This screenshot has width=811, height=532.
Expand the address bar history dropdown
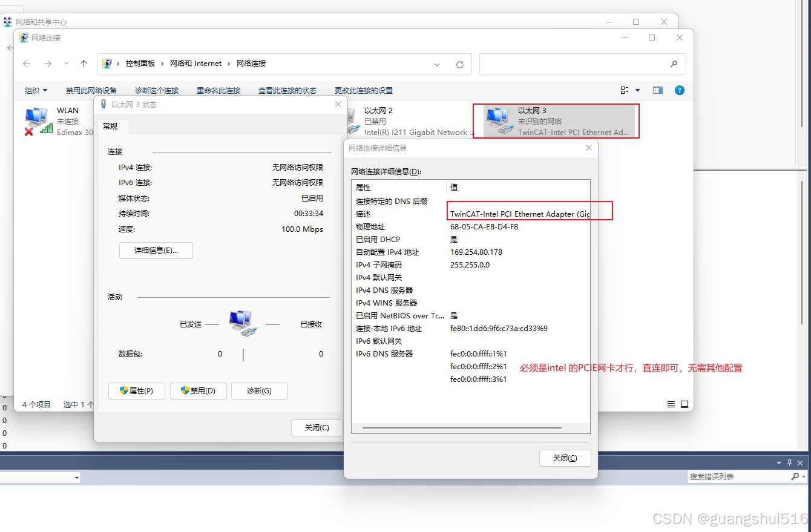pos(437,64)
